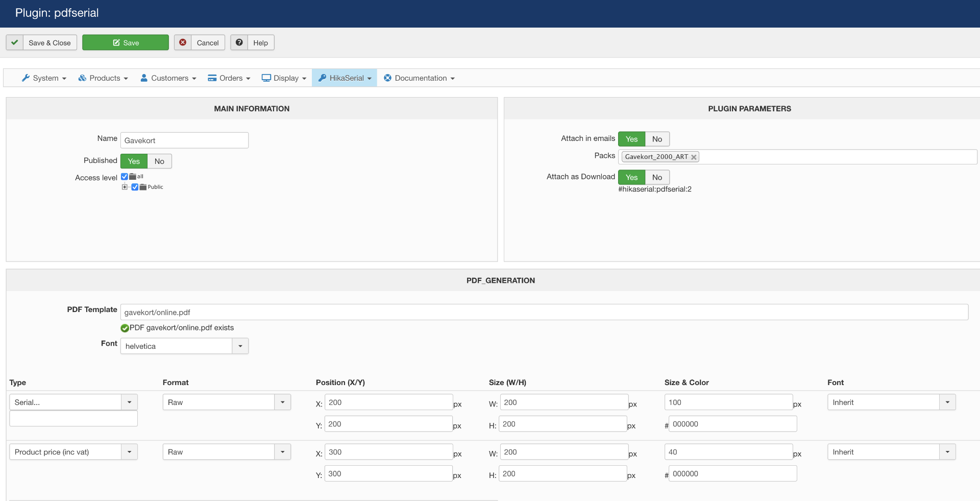The height and width of the screenshot is (501, 980).
Task: Click the green Save button
Action: click(126, 42)
